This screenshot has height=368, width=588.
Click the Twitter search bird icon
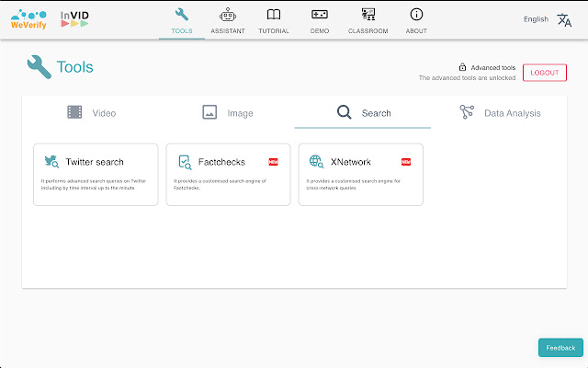pos(51,162)
